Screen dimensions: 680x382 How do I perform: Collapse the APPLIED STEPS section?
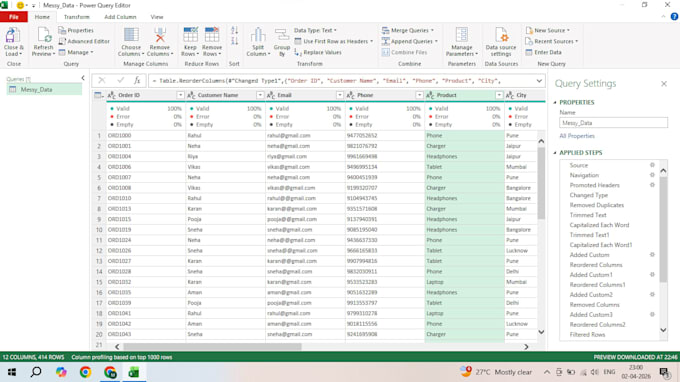(555, 153)
